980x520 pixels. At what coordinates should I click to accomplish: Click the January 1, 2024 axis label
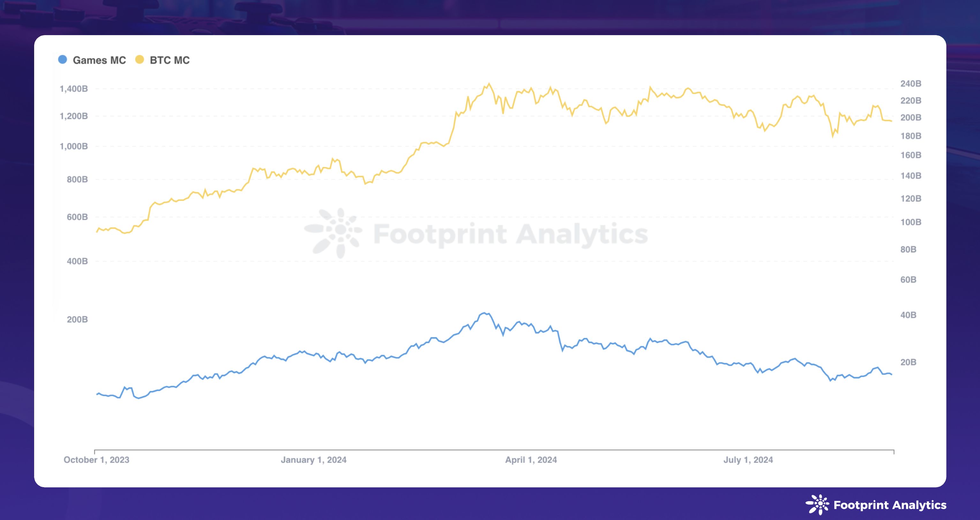point(313,460)
